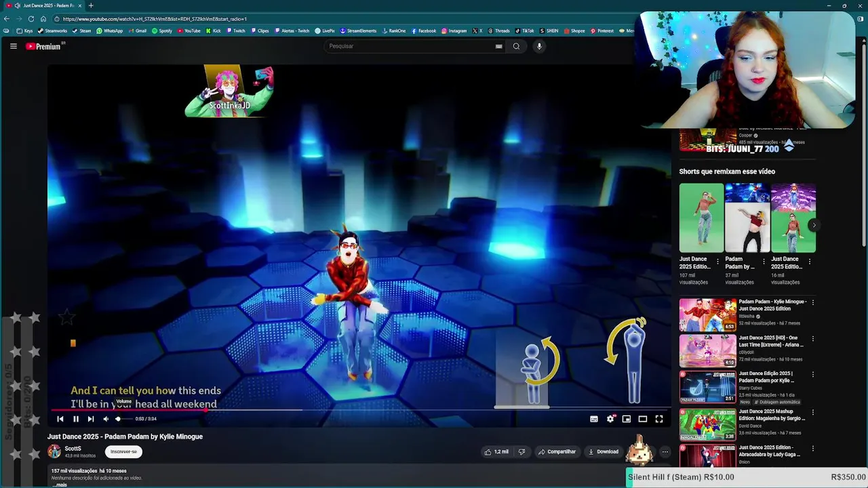The height and width of the screenshot is (488, 868).
Task: Close the Just Dance 2025 browser tab
Action: (x=81, y=5)
